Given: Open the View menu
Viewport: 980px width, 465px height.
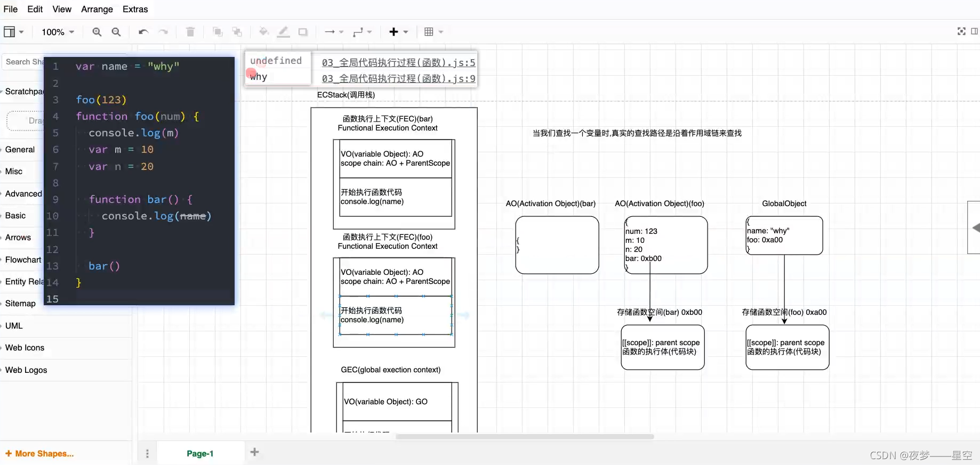Looking at the screenshot, I should click(x=62, y=9).
